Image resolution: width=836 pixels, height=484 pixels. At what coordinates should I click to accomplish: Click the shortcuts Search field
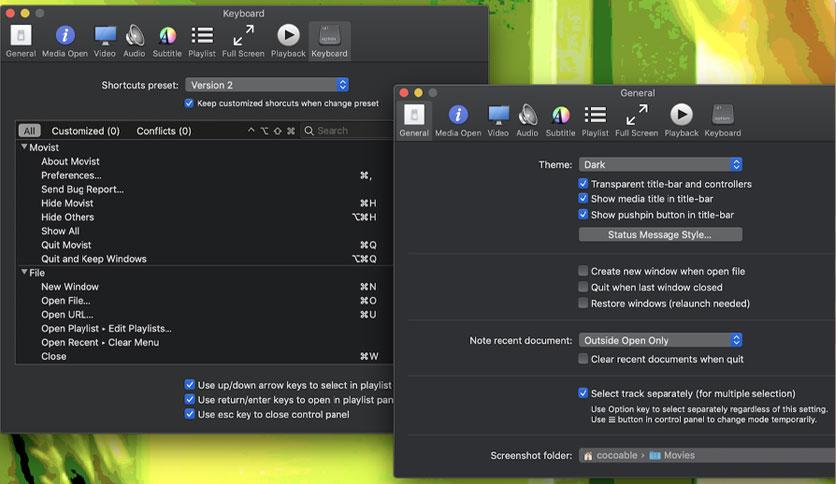click(347, 131)
